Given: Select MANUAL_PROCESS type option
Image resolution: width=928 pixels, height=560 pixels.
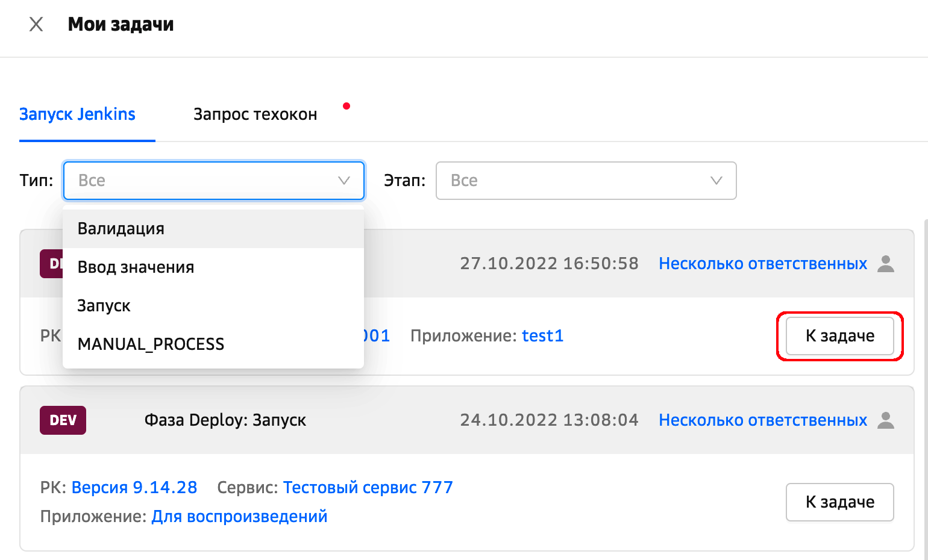Looking at the screenshot, I should [151, 344].
